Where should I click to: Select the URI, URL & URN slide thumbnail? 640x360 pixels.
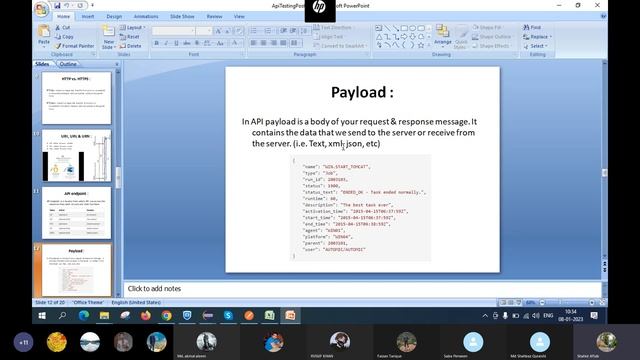tap(76, 156)
